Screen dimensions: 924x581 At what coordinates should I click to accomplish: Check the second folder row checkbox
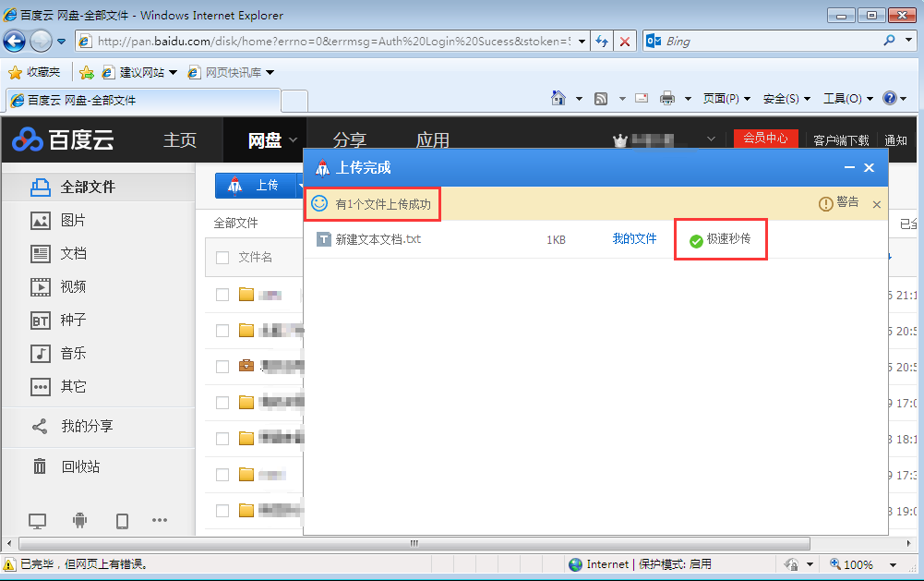(x=222, y=331)
